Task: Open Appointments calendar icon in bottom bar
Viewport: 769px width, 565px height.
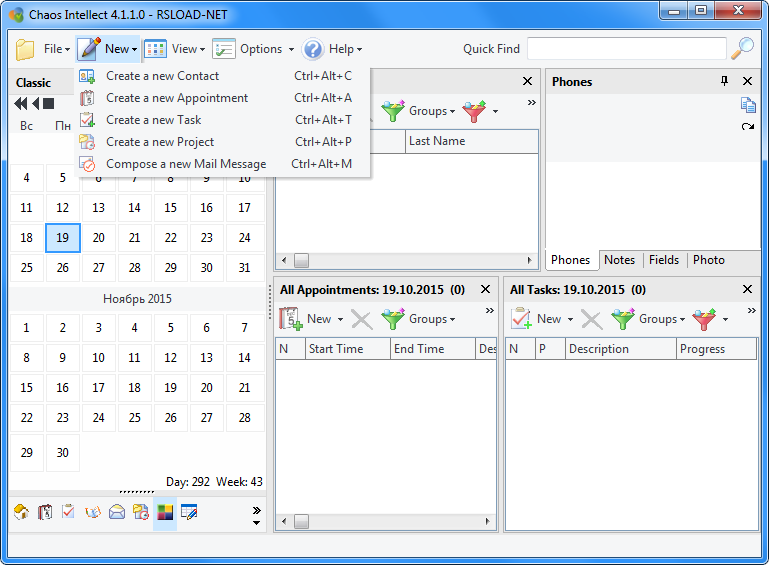Action: click(45, 512)
